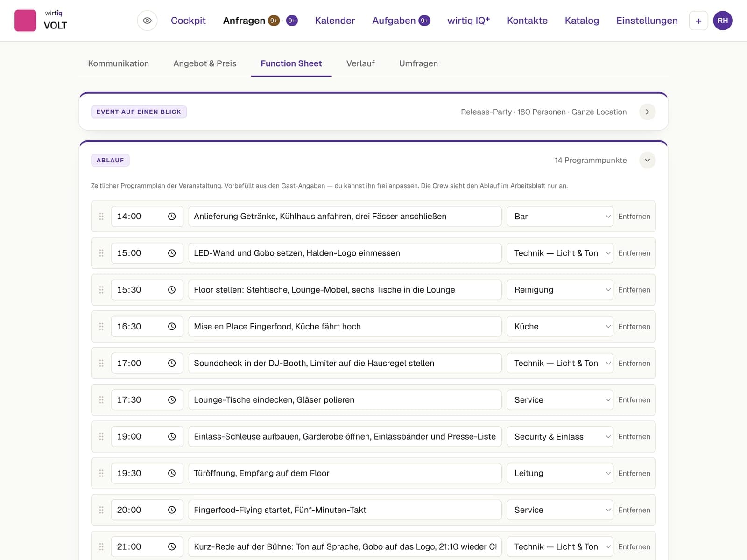Switch to the Angebot & Preis tab
The height and width of the screenshot is (560, 747).
click(205, 63)
